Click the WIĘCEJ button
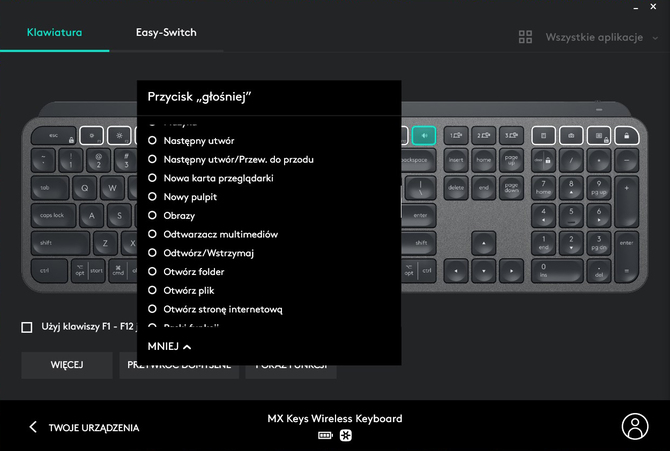 coord(66,365)
